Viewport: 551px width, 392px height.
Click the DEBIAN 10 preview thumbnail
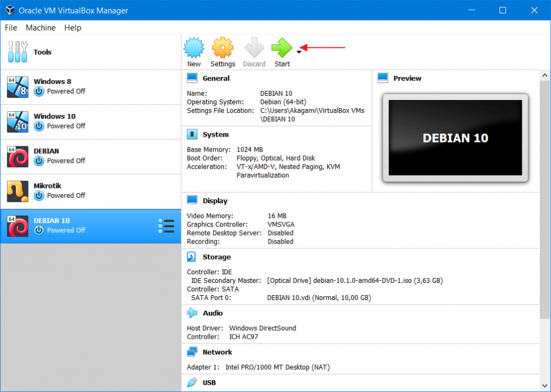(x=455, y=138)
